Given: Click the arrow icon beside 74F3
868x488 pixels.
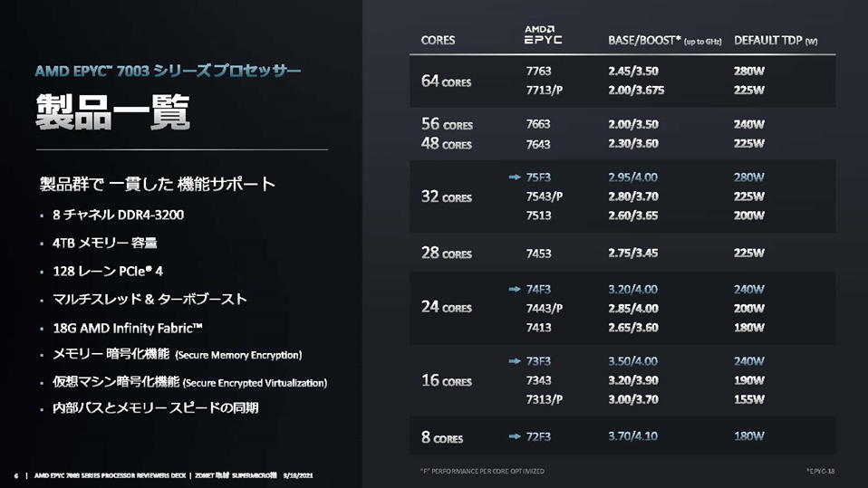Looking at the screenshot, I should coord(514,290).
